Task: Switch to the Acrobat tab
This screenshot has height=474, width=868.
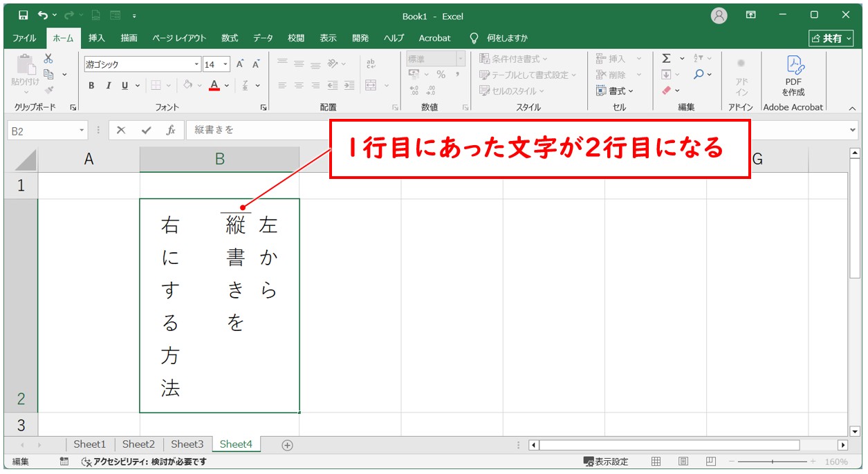Action: click(x=434, y=38)
